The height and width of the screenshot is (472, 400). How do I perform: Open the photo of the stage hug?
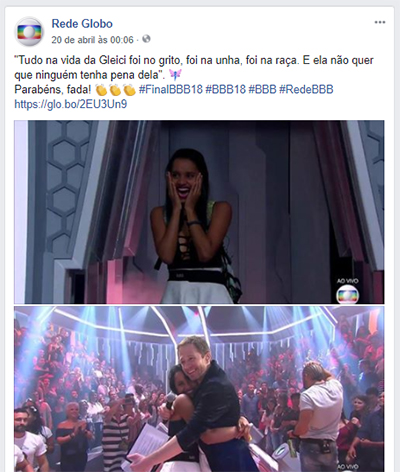[x=199, y=389]
